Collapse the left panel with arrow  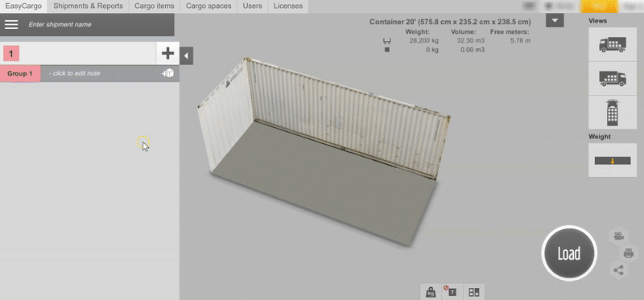coord(187,55)
